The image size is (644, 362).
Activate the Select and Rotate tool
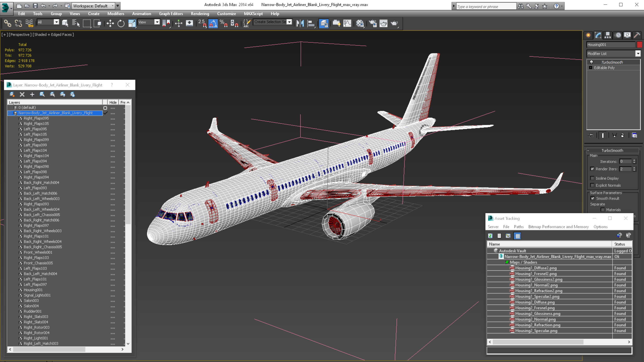click(121, 23)
